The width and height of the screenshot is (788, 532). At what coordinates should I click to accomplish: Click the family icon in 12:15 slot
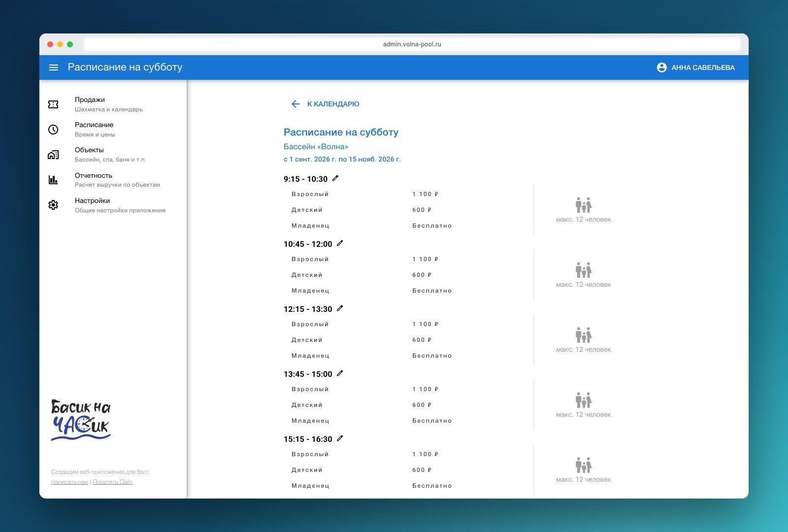click(x=584, y=335)
